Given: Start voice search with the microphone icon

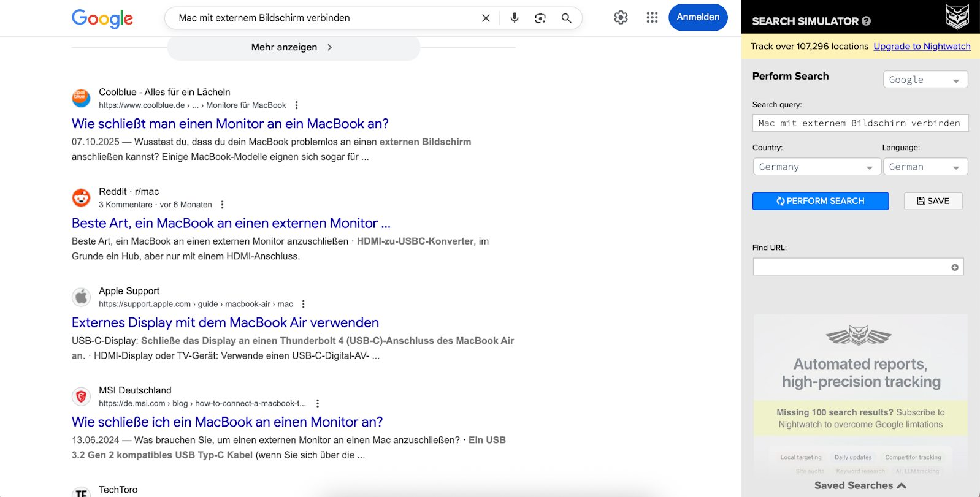Looking at the screenshot, I should tap(515, 18).
